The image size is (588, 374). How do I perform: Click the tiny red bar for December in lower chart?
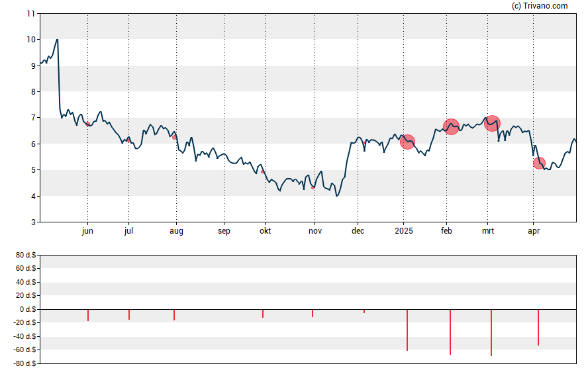pos(364,311)
